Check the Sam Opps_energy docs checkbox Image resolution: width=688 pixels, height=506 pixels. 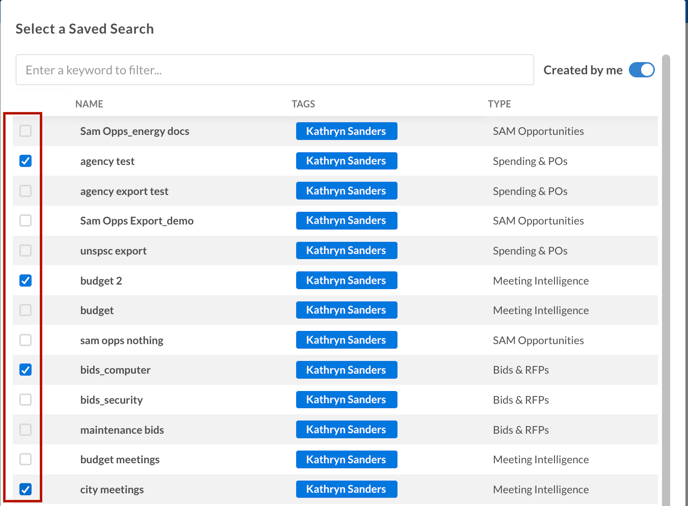pos(25,131)
